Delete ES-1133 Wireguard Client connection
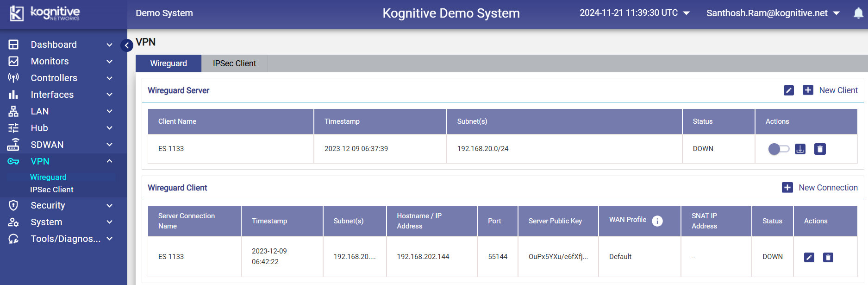 pos(828,257)
